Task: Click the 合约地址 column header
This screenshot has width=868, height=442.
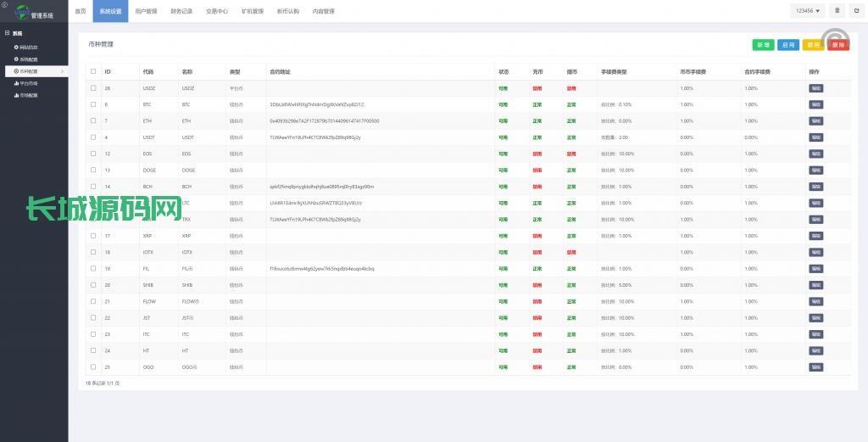Action: click(280, 71)
